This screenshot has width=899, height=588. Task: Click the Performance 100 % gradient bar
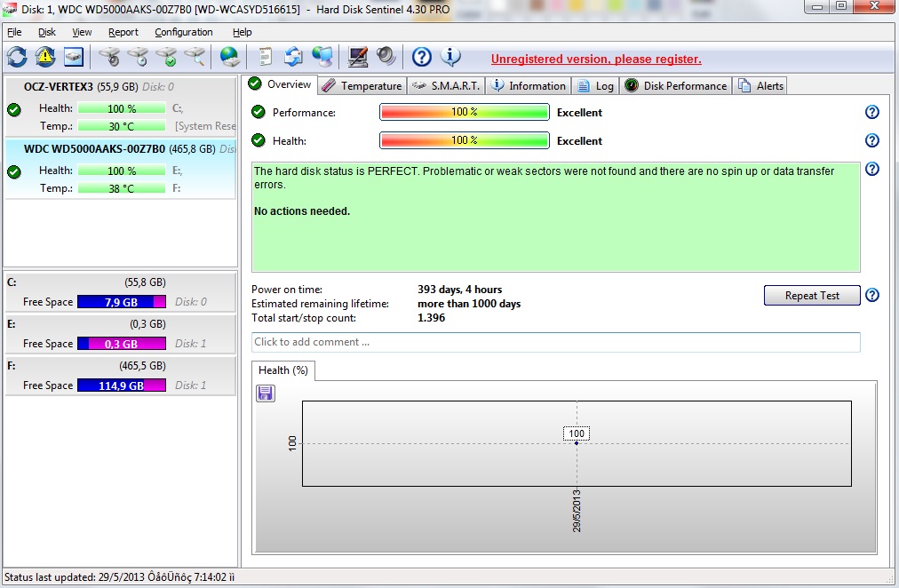tap(465, 112)
